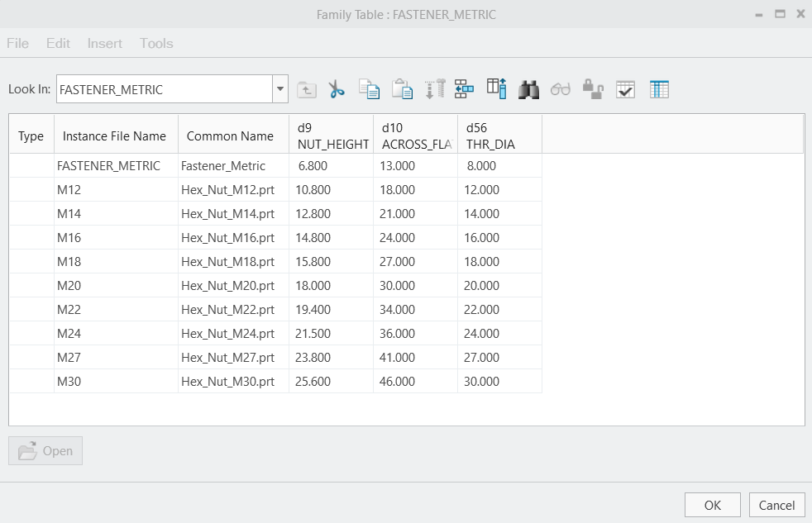Screen dimensions: 812x523
Task: Cut selected rows with the scissors icon
Action: tap(336, 88)
